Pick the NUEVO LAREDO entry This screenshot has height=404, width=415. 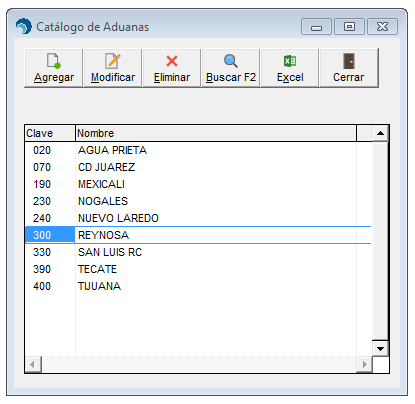(198, 218)
